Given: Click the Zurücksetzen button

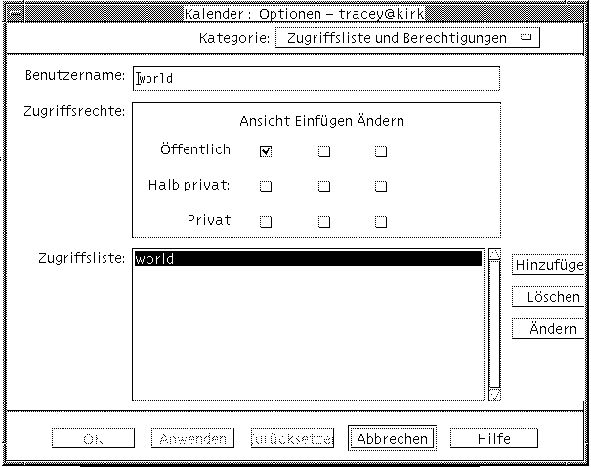Looking at the screenshot, I should [292, 438].
